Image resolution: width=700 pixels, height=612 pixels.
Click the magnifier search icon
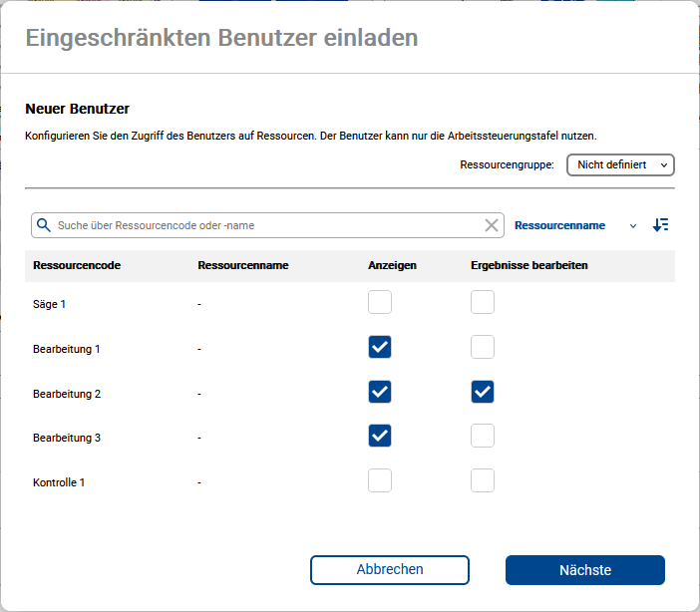tap(44, 225)
